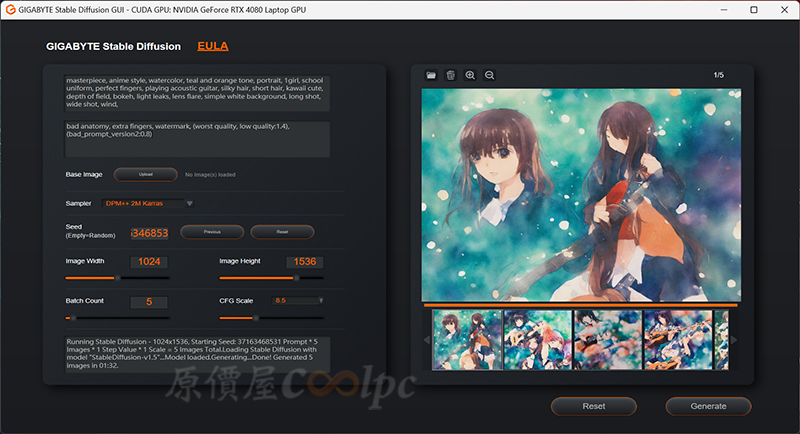Click the 'Sampler' label
The image size is (800, 434).
point(78,203)
